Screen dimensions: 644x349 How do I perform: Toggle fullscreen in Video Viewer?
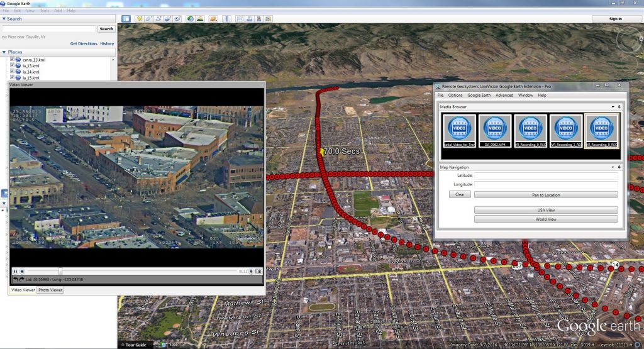coord(258,272)
